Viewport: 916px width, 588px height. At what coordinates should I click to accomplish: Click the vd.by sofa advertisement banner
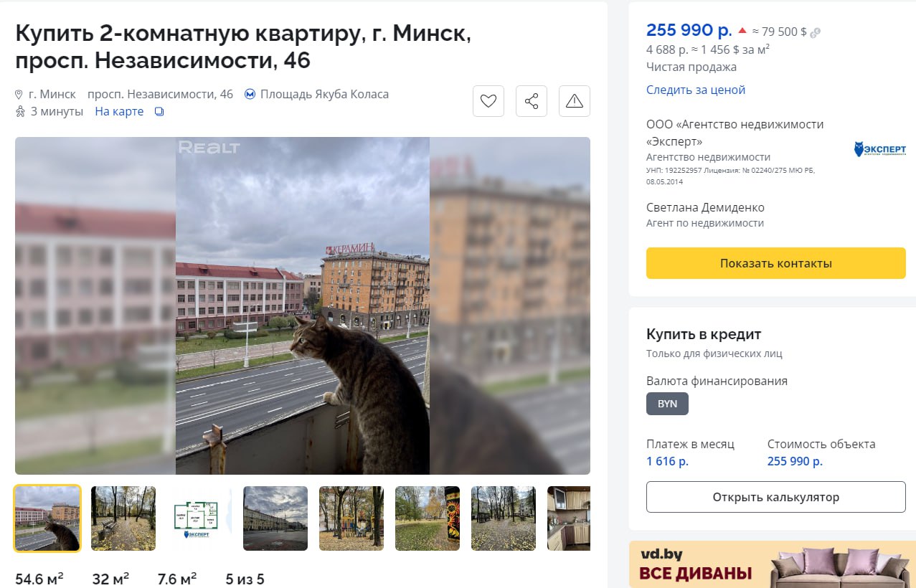click(773, 564)
